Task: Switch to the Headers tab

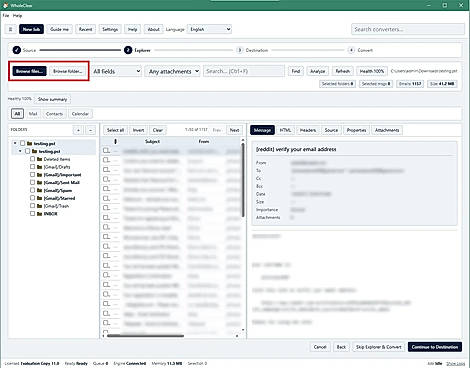Action: coord(308,130)
